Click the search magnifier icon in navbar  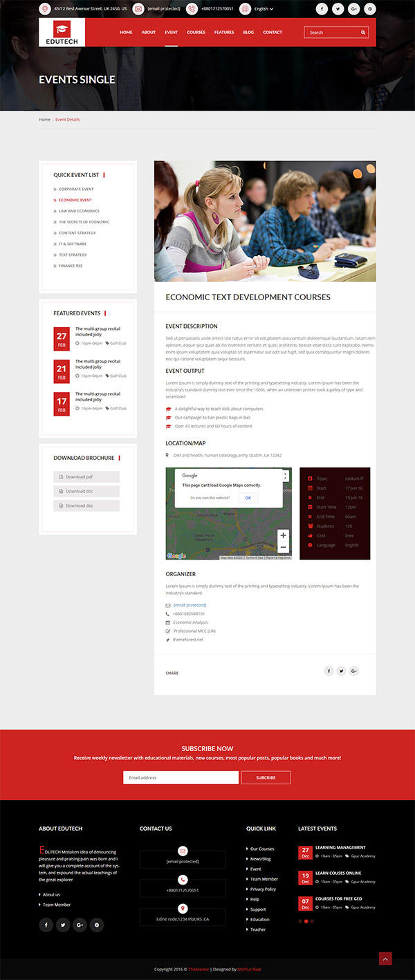tap(363, 33)
